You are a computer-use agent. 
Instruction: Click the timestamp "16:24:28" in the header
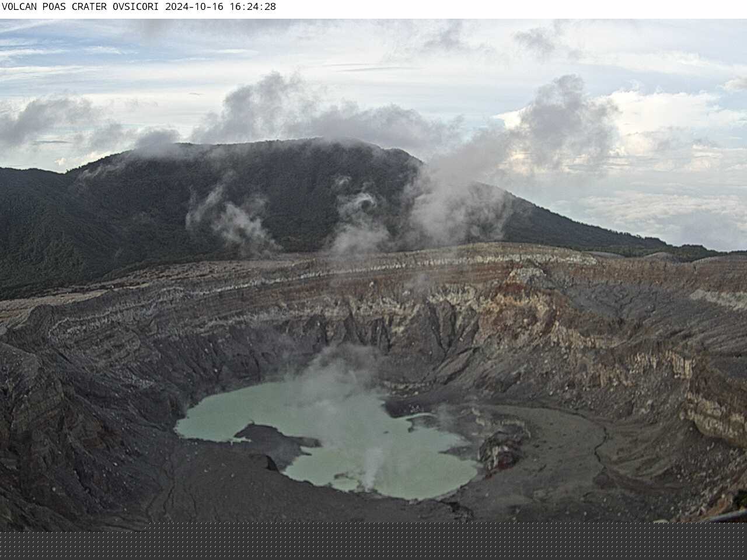pos(252,7)
